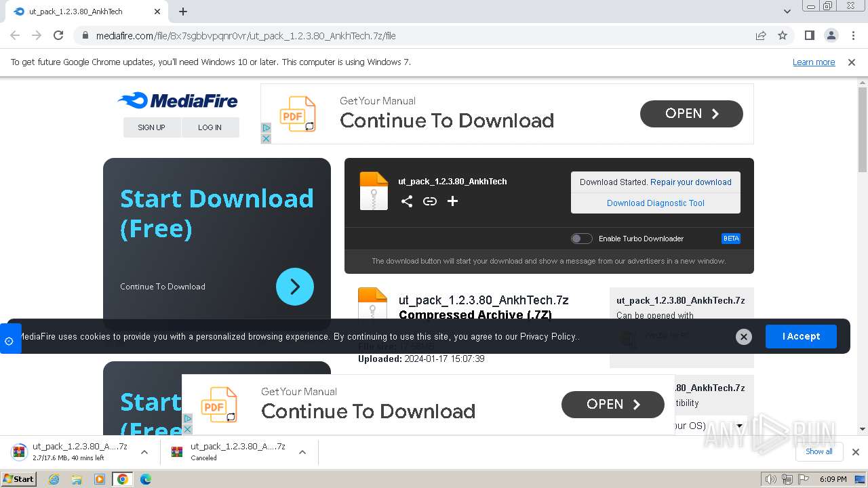Viewport: 868px width, 488px height.
Task: Click the top ad's AdChoices icon
Action: tap(266, 128)
